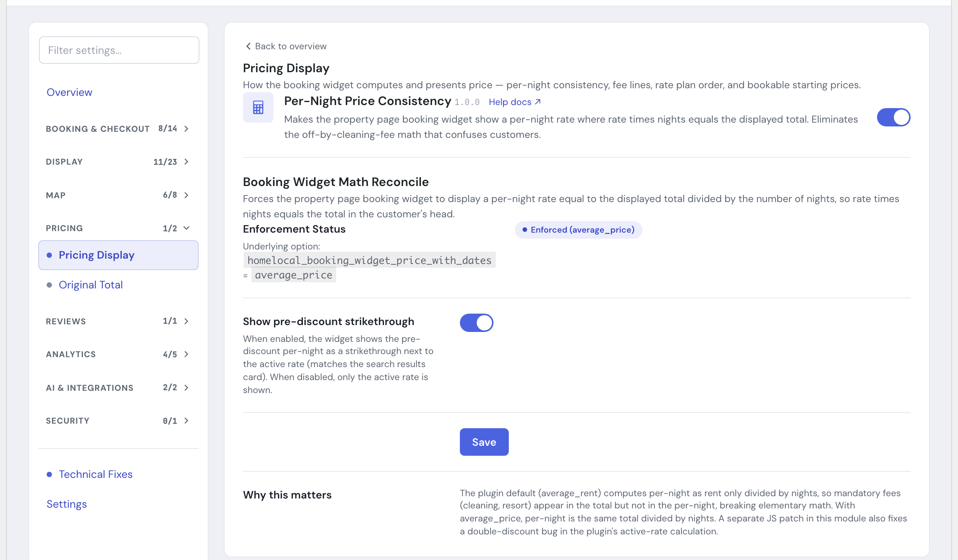This screenshot has width=958, height=560.
Task: Expand the Reviews section chevron
Action: [x=186, y=321]
